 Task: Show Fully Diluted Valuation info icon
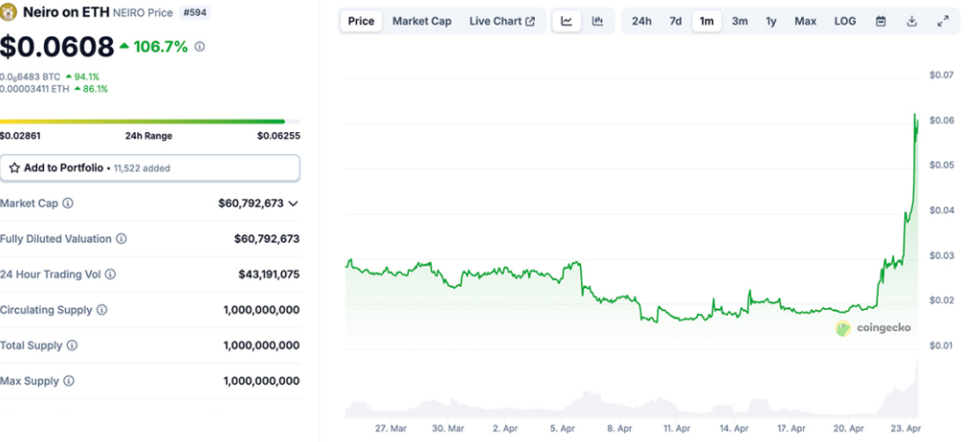click(122, 239)
